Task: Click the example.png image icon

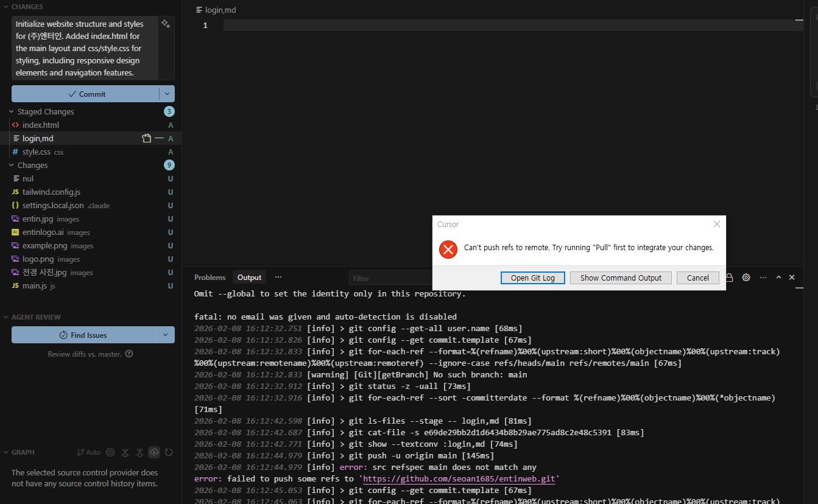Action: click(15, 245)
